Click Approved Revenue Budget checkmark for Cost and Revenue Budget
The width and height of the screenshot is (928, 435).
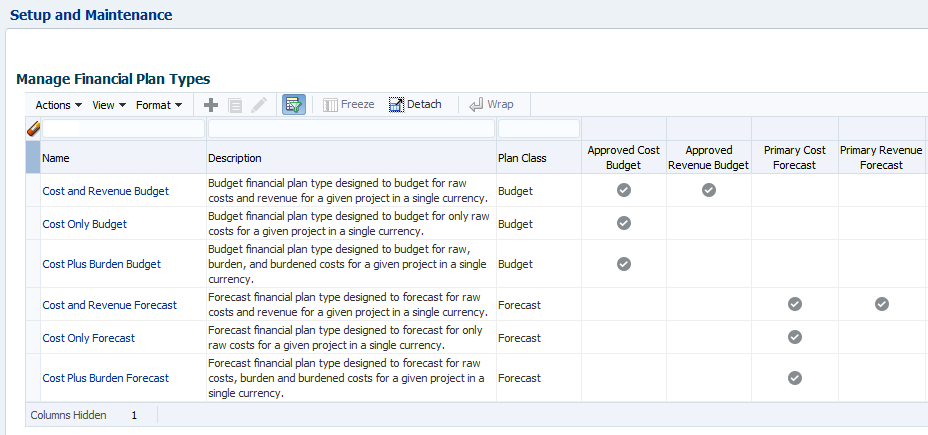coord(709,190)
